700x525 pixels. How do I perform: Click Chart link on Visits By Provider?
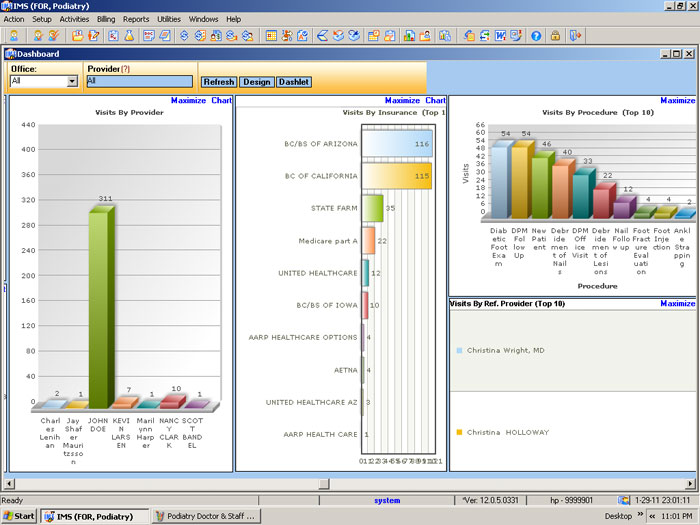click(221, 100)
